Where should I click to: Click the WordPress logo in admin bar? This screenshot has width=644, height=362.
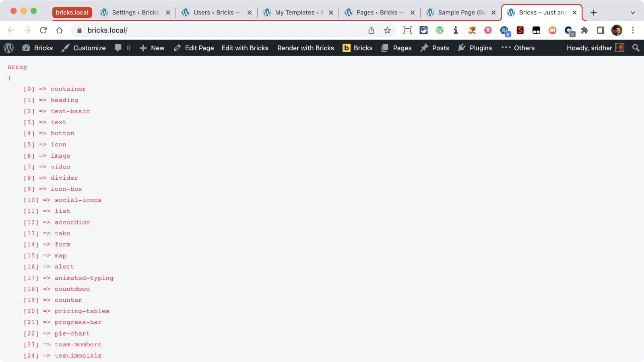[x=8, y=48]
